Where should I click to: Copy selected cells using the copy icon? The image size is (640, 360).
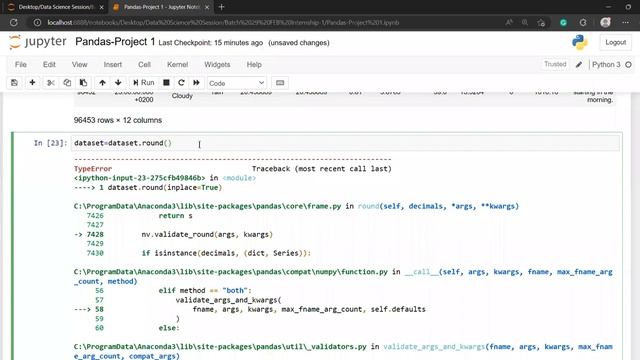point(67,83)
